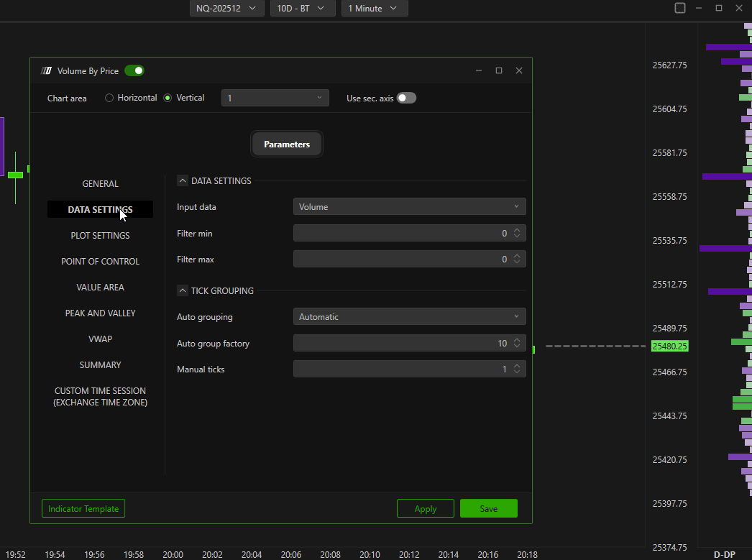The image size is (752, 560).
Task: Collapse the DATA SETTINGS section chevron
Action: pos(183,181)
